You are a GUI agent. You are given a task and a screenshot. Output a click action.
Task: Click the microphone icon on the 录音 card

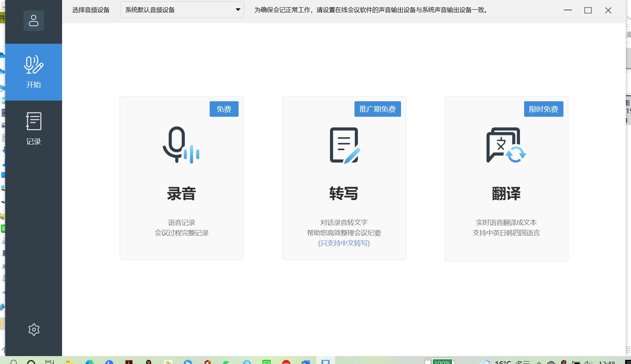click(181, 145)
